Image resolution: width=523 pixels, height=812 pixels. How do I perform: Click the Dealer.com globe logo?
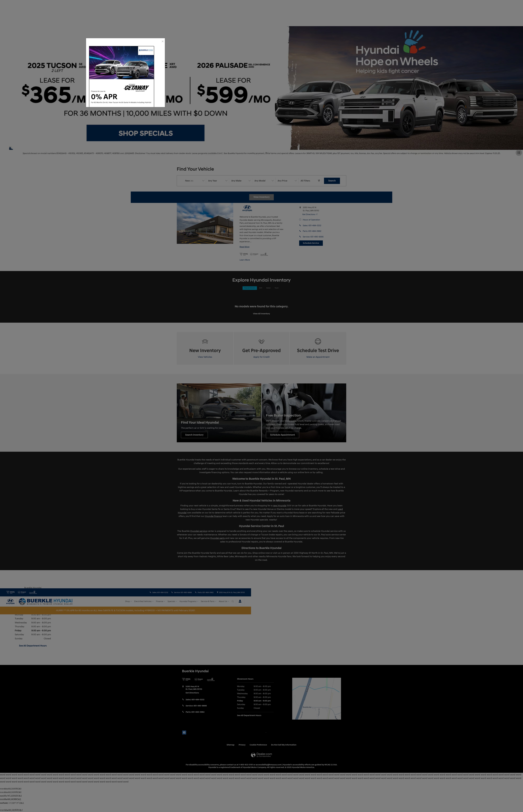(261, 755)
